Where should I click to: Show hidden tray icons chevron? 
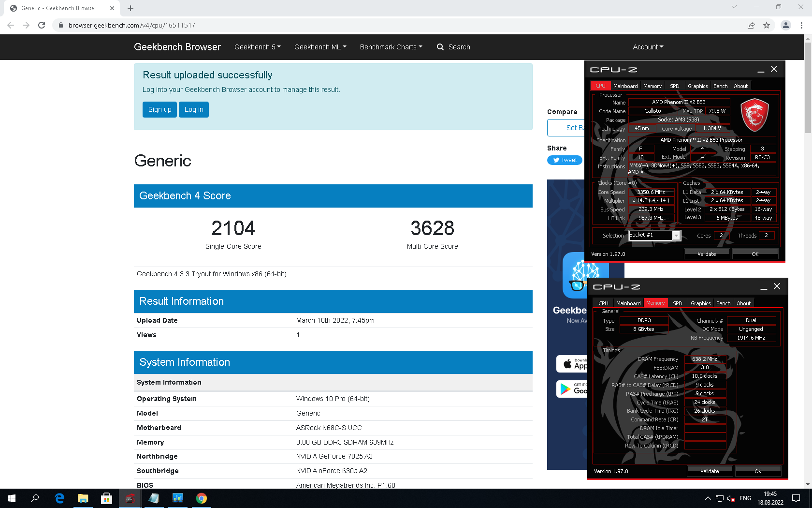(x=708, y=498)
